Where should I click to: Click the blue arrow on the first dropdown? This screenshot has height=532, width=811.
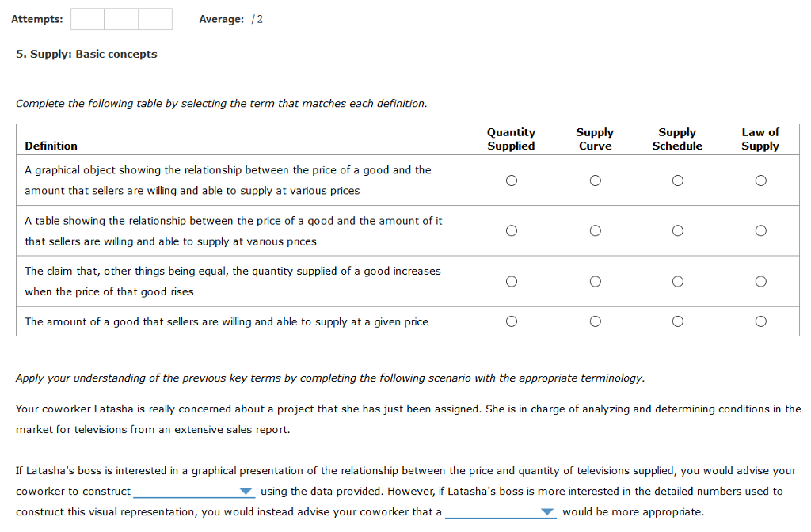coord(246,491)
